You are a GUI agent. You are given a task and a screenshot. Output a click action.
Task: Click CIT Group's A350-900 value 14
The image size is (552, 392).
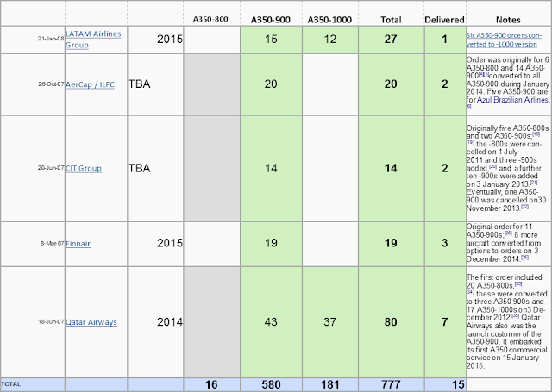(x=271, y=169)
